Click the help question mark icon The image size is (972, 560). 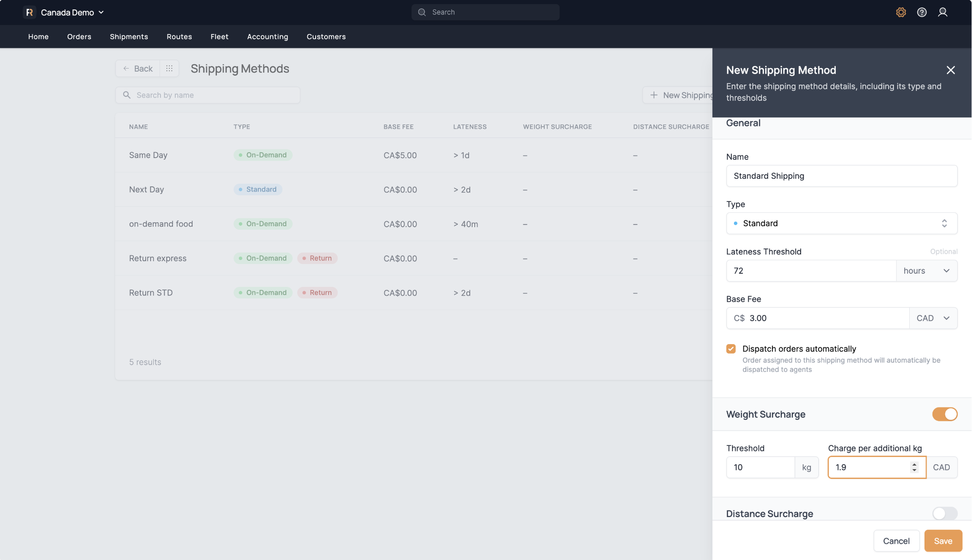922,12
